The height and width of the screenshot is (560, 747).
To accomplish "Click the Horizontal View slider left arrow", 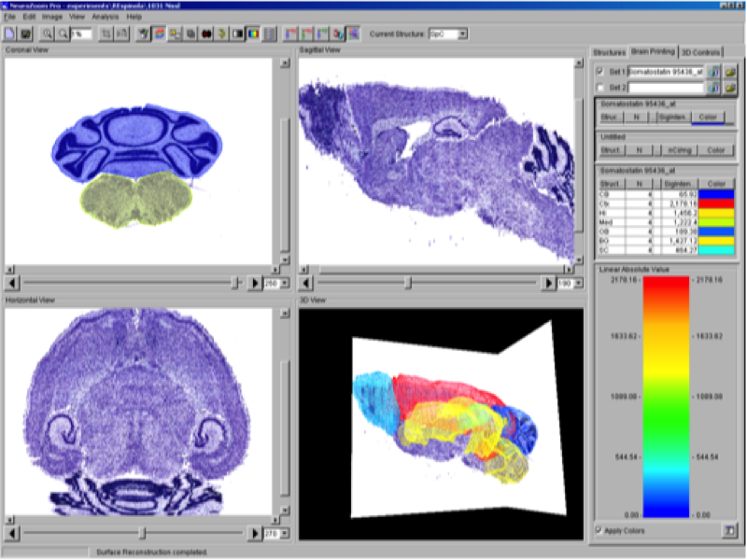I will pyautogui.click(x=10, y=533).
